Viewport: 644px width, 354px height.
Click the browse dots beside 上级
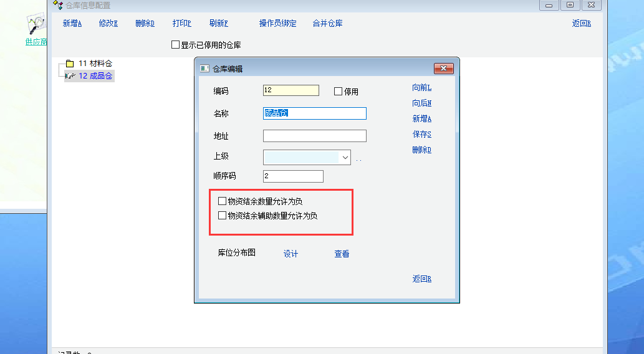[x=358, y=160]
